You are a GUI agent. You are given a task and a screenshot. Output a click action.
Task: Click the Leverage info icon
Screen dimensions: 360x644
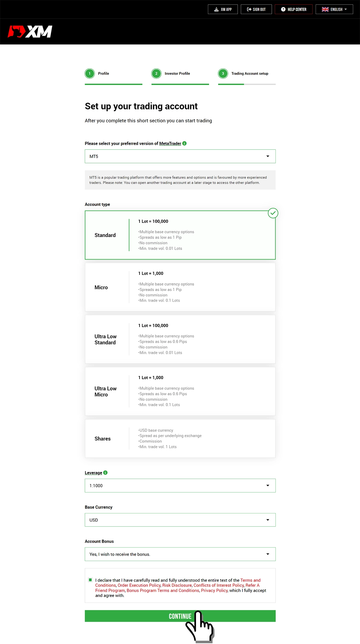[x=105, y=473]
